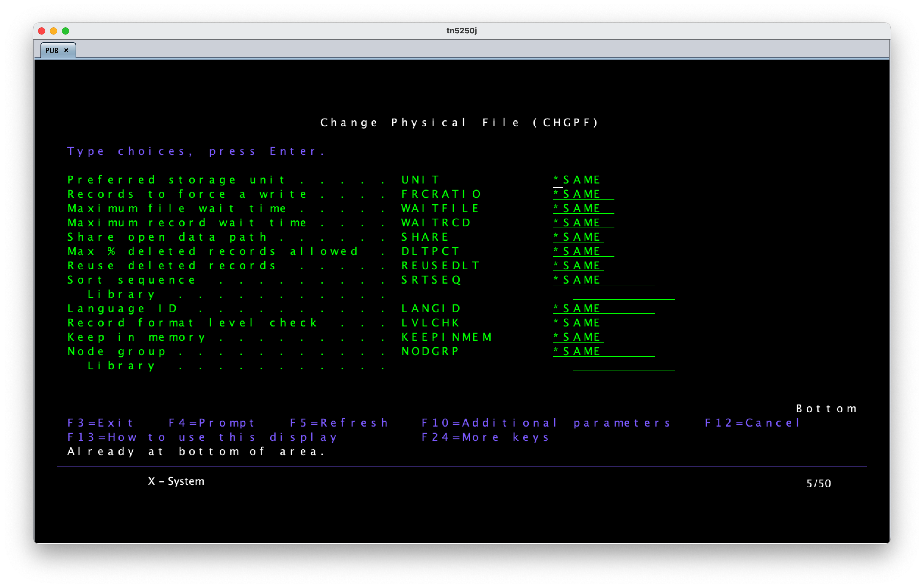924x588 pixels.
Task: Click the KEEPINMEM keyword text
Action: coord(446,337)
